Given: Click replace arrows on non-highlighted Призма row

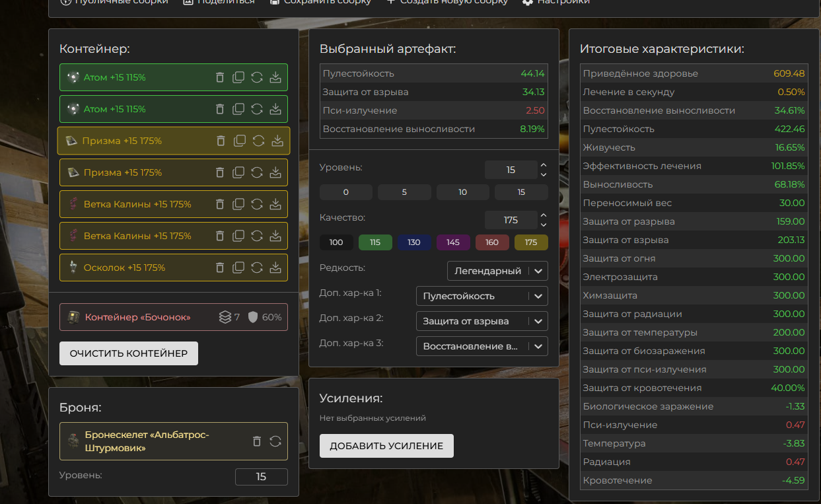Looking at the screenshot, I should pos(257,172).
